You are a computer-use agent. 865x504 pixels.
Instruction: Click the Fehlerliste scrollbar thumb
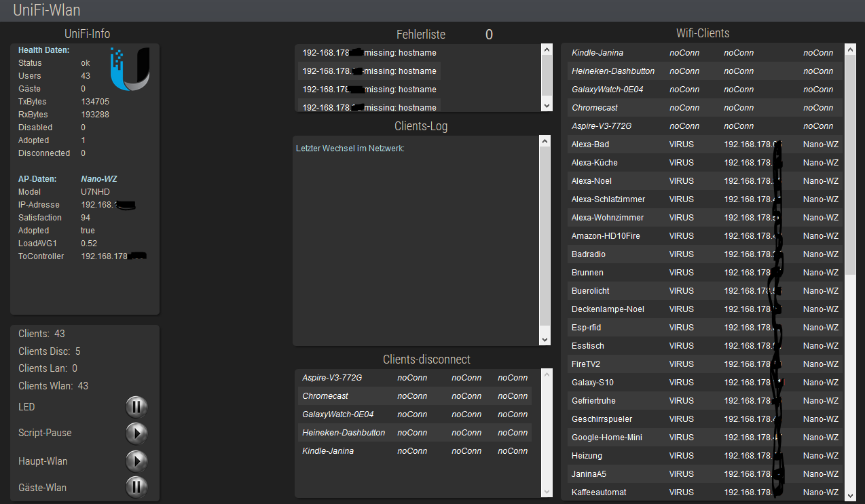[x=547, y=75]
